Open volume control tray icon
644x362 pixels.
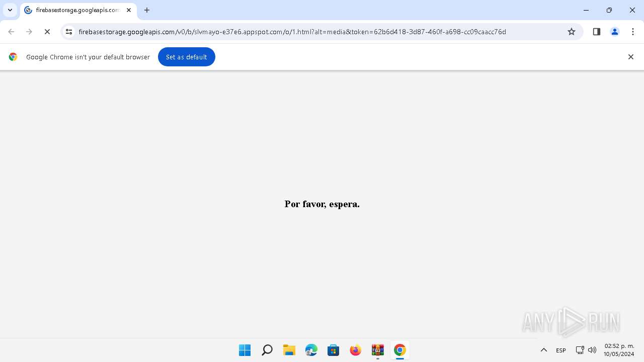pos(592,350)
